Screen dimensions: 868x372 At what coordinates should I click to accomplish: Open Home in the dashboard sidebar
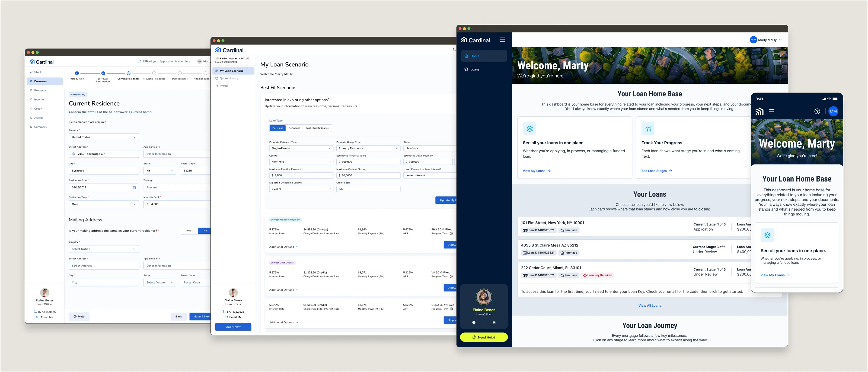click(x=484, y=56)
